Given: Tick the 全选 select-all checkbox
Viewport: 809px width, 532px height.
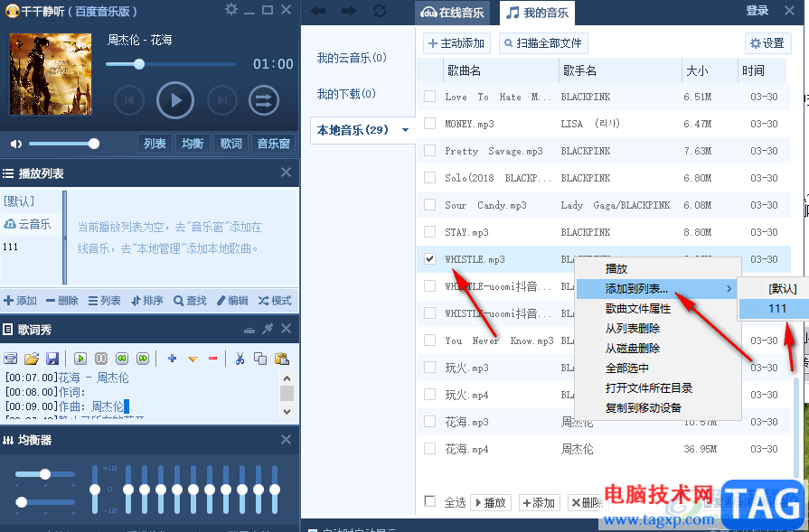Looking at the screenshot, I should tap(429, 500).
